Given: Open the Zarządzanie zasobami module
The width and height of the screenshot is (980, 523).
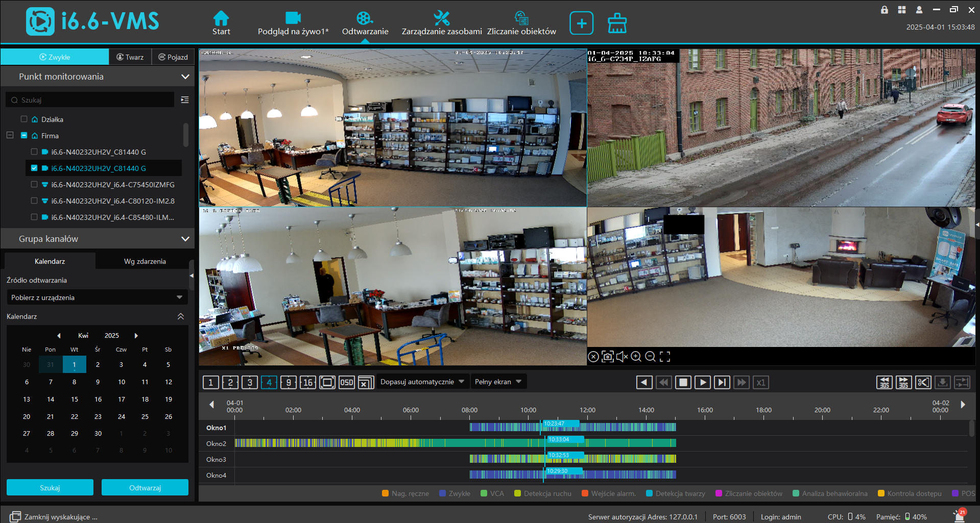Looking at the screenshot, I should (x=441, y=23).
